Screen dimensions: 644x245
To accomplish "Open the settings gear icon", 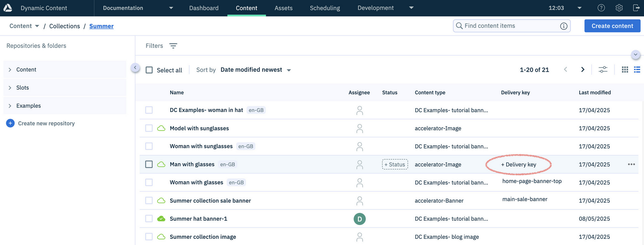I will pos(619,8).
